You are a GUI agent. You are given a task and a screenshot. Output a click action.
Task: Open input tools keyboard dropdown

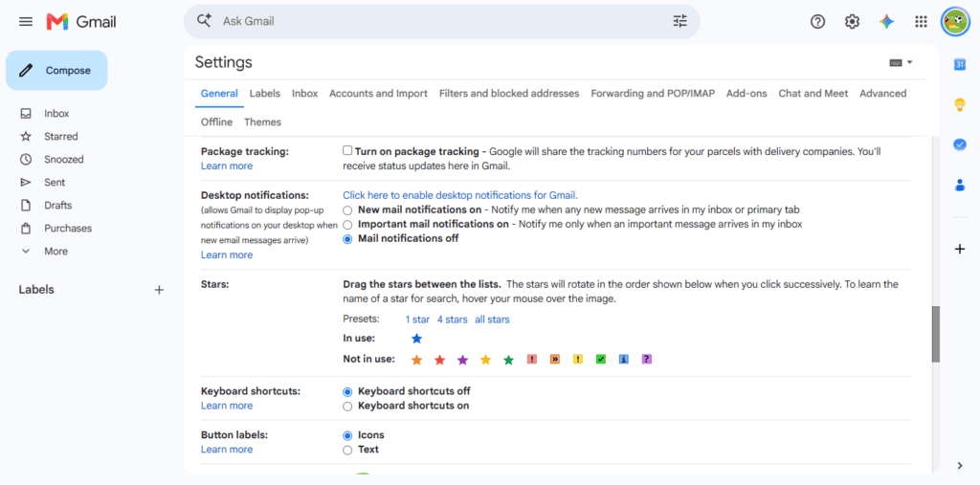(901, 62)
